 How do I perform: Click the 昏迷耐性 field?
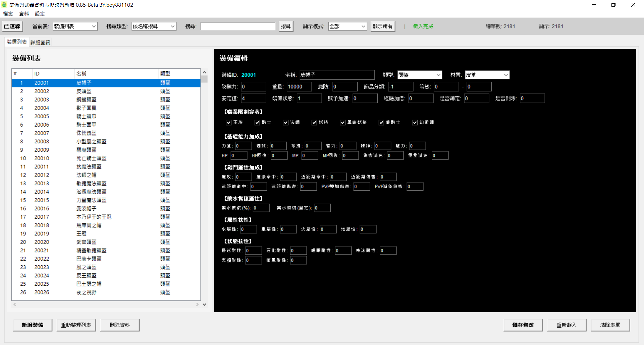pyautogui.click(x=254, y=251)
